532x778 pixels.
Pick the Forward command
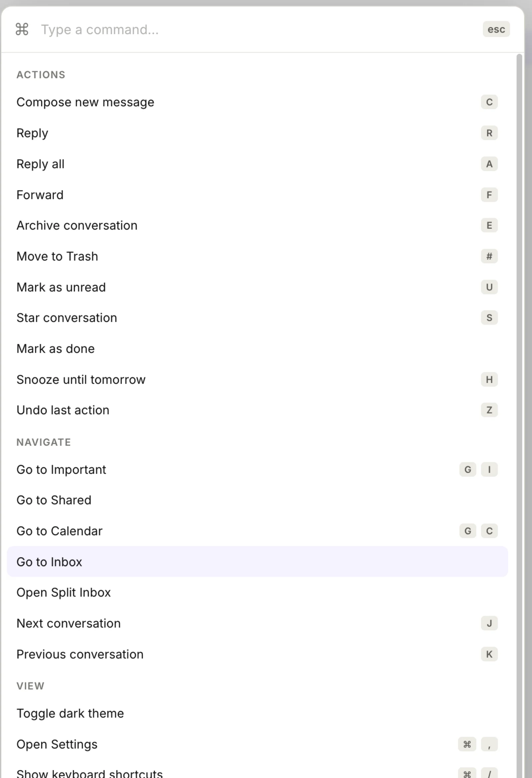(x=257, y=195)
